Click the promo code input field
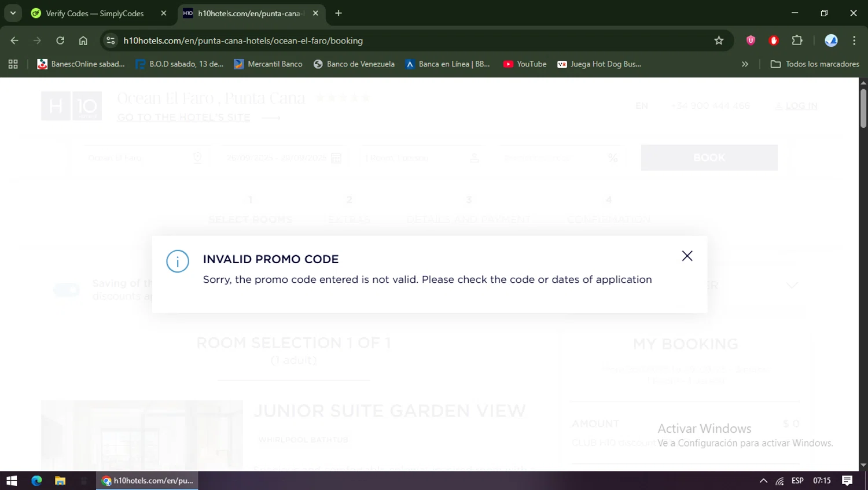 tap(561, 158)
